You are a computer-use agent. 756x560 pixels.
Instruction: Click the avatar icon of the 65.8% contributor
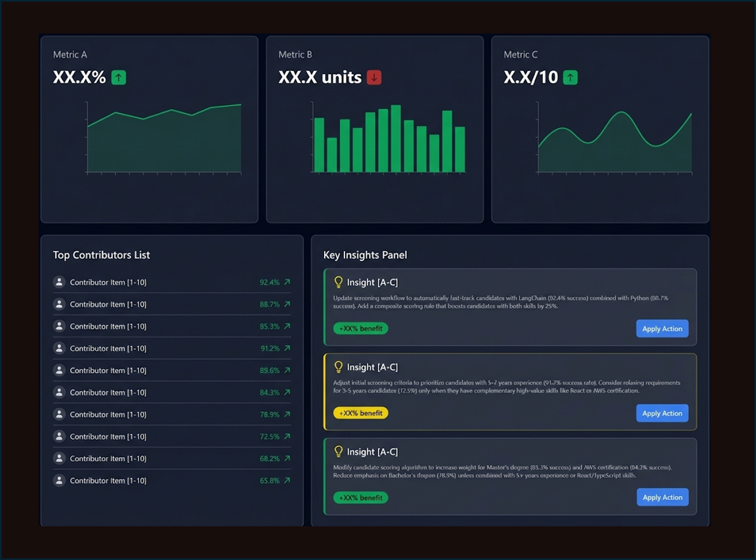pos(59,480)
